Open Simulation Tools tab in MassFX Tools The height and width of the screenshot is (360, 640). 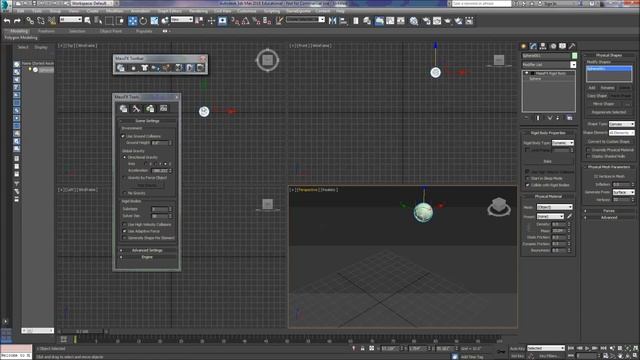pyautogui.click(x=136, y=109)
